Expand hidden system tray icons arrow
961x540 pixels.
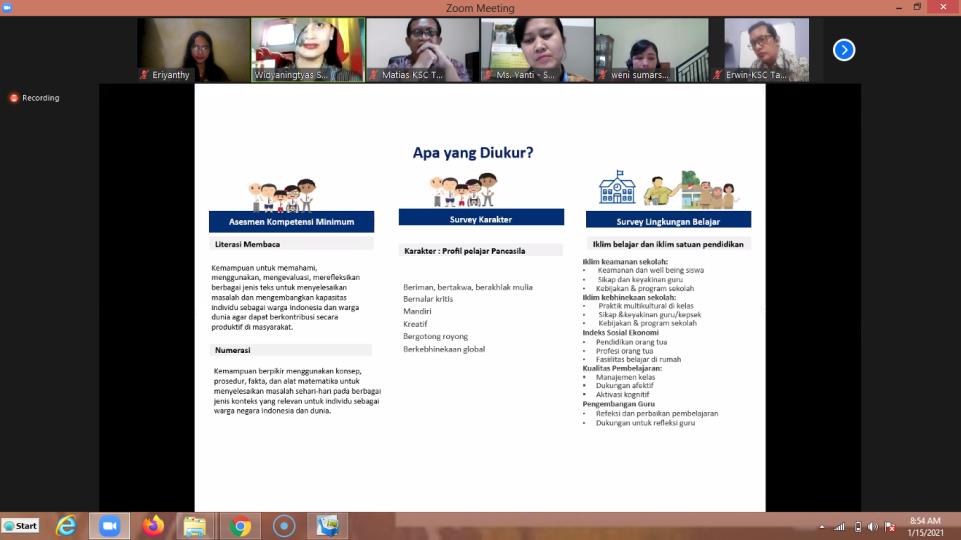coord(822,527)
